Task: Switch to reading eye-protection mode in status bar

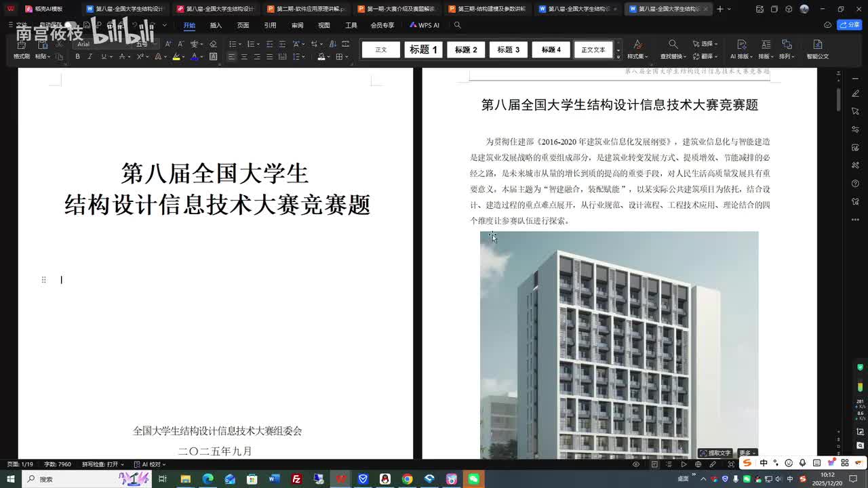Action: 636,464
